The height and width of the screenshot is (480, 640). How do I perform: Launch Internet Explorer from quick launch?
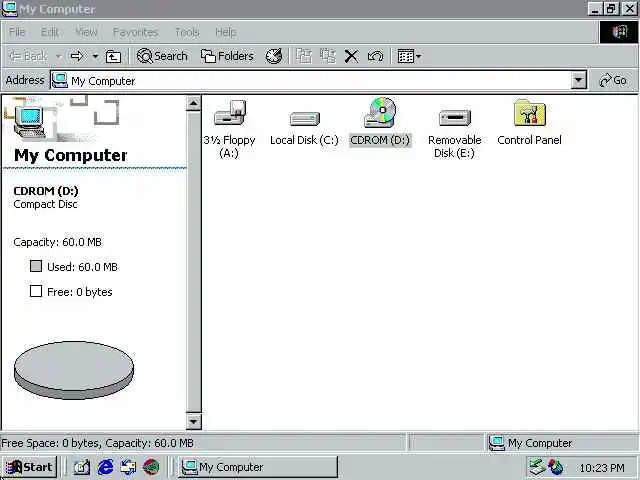click(105, 467)
